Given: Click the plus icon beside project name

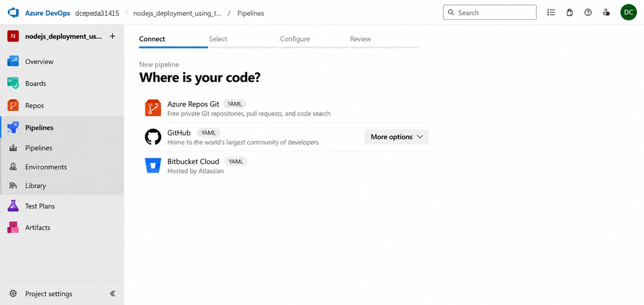Looking at the screenshot, I should click(x=112, y=36).
